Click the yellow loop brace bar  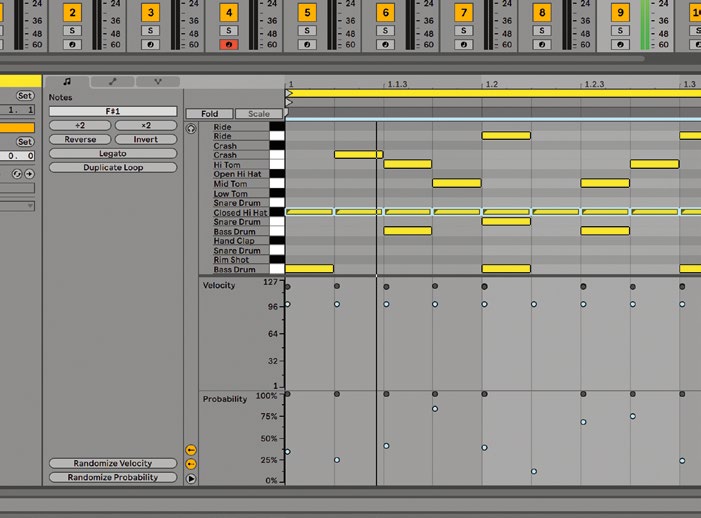493,93
